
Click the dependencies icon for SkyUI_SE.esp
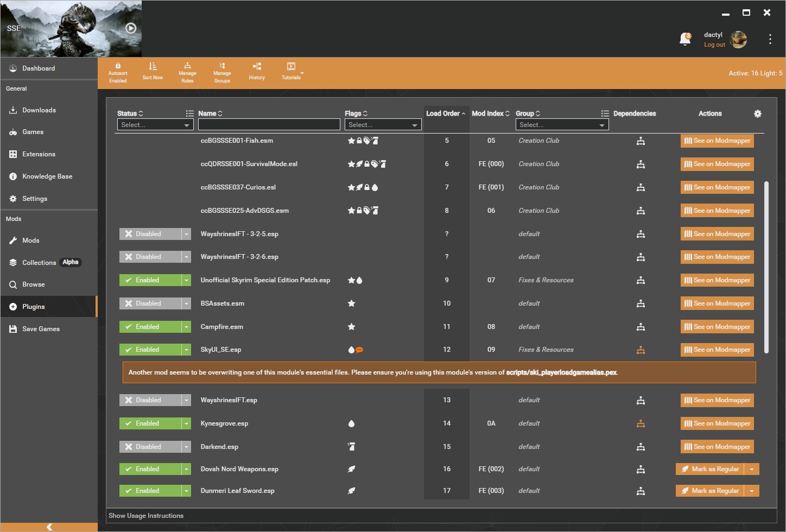pos(641,350)
